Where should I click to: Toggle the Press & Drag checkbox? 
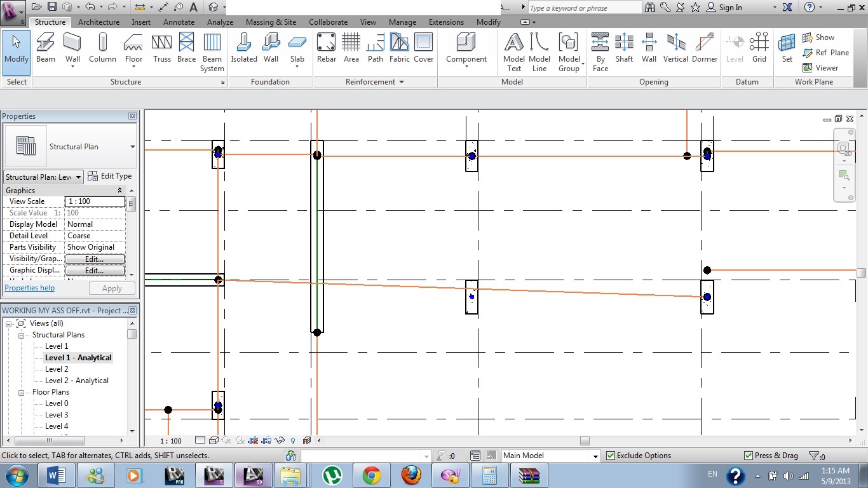pos(749,456)
